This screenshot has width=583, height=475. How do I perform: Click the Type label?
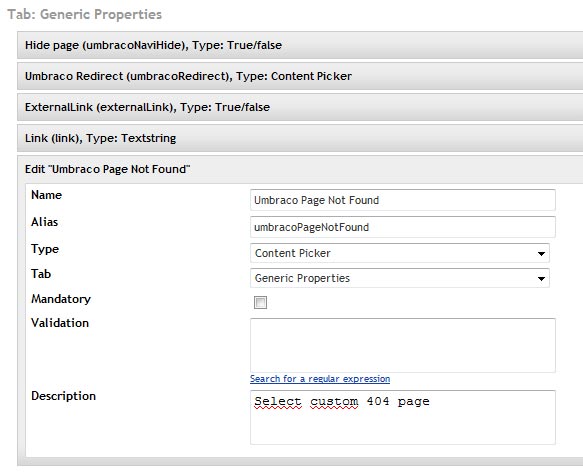click(x=45, y=249)
